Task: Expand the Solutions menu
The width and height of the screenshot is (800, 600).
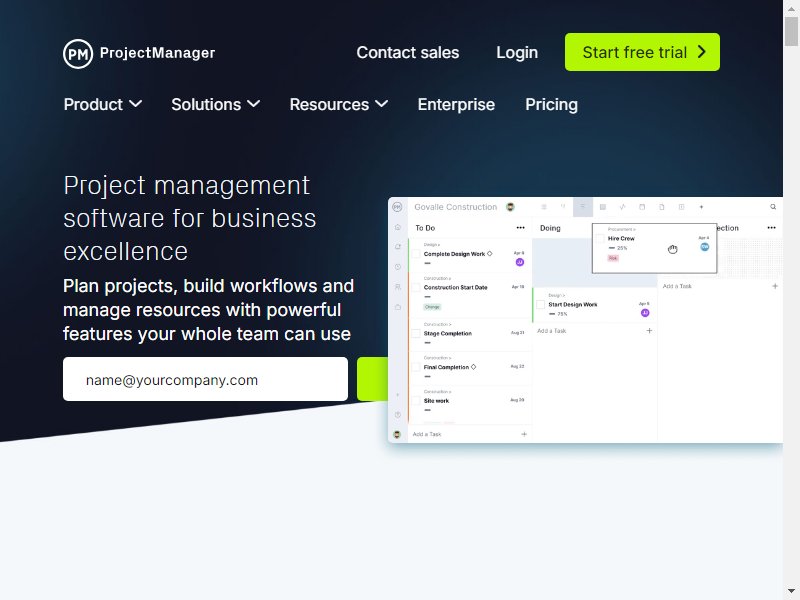Action: pos(216,105)
